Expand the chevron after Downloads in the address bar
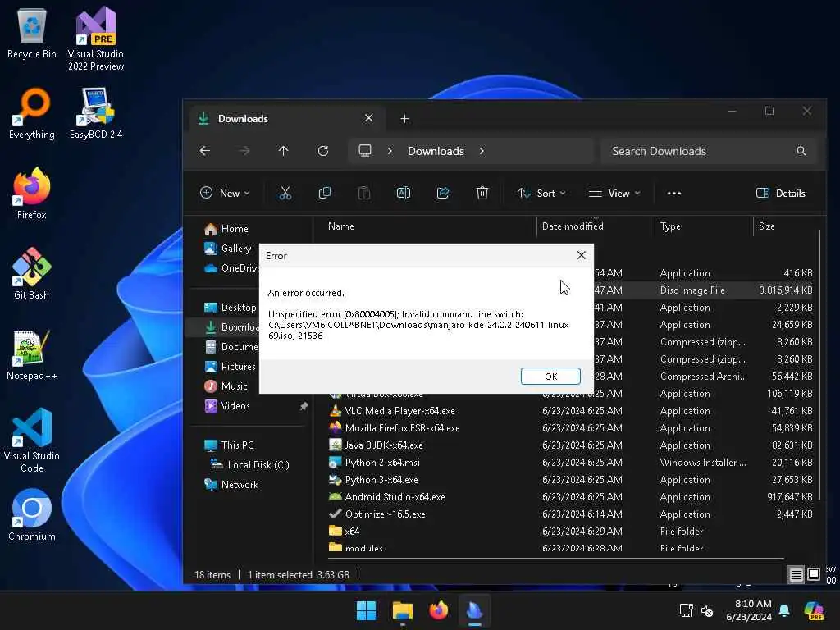840x630 pixels. tap(482, 151)
